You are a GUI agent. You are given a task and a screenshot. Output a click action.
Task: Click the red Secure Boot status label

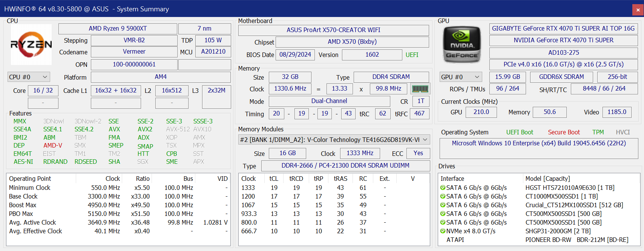[564, 132]
